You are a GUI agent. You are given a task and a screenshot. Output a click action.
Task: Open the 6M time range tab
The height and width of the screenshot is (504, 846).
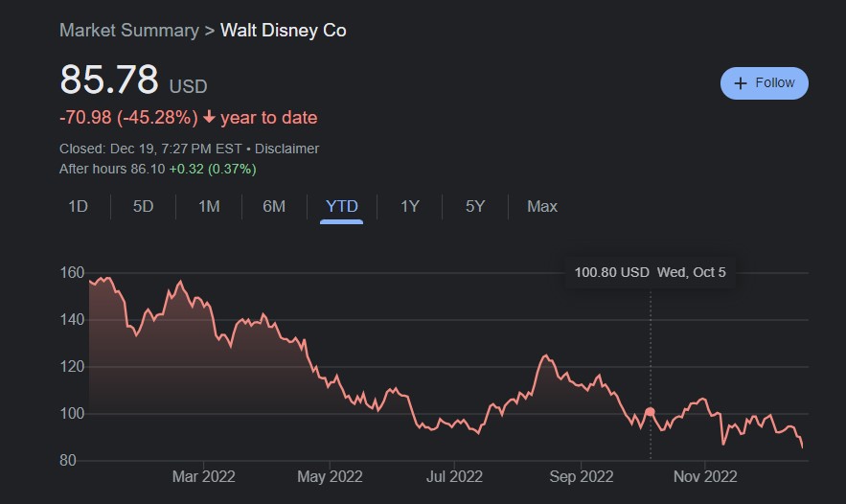tap(274, 206)
